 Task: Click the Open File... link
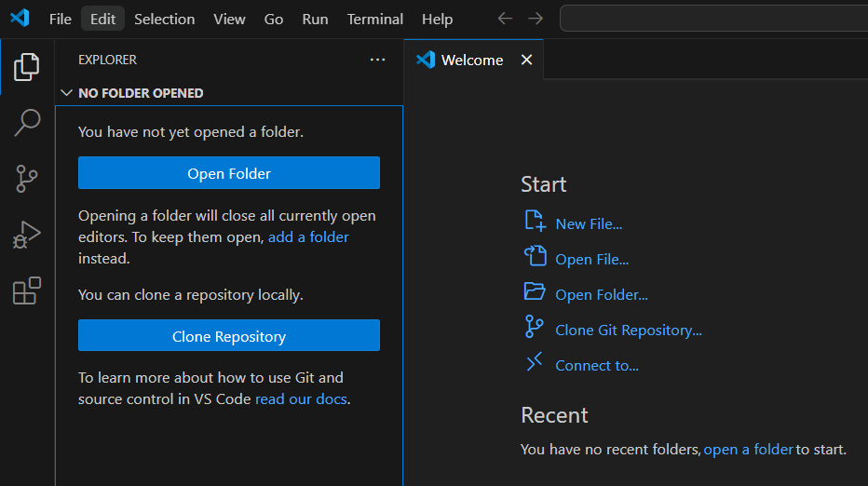(x=591, y=259)
